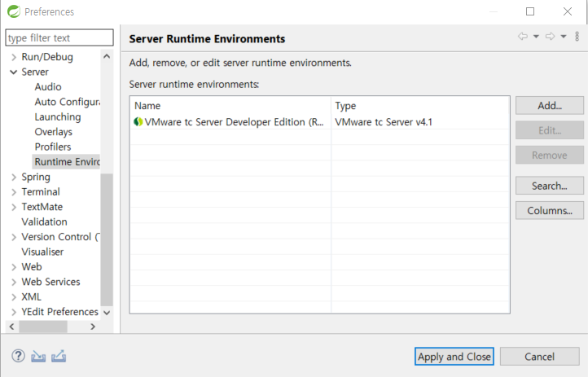The height and width of the screenshot is (377, 588).
Task: Expand the Version Control tree node
Action: pos(14,237)
